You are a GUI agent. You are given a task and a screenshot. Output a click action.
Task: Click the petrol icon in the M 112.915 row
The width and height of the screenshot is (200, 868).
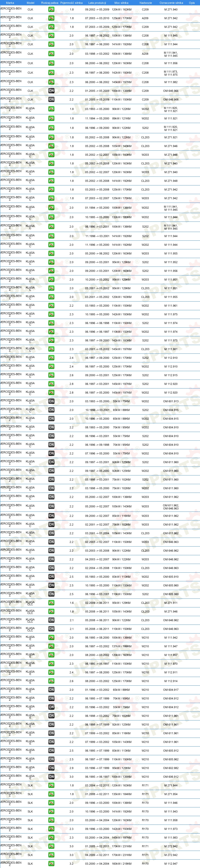[x=51, y=375]
